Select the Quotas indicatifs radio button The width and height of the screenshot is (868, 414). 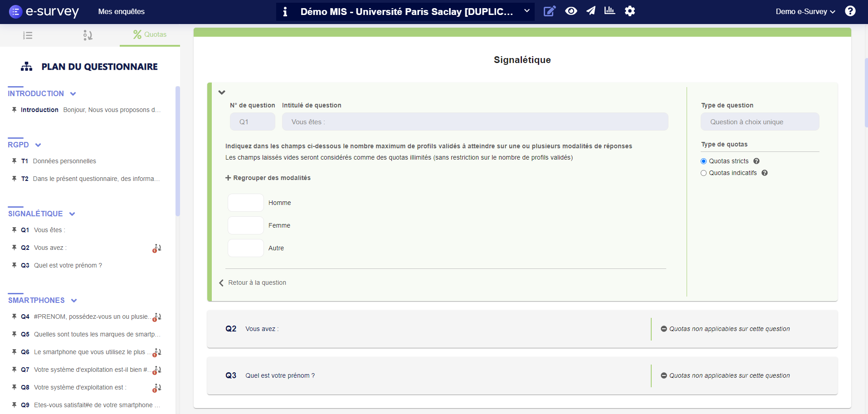click(703, 173)
